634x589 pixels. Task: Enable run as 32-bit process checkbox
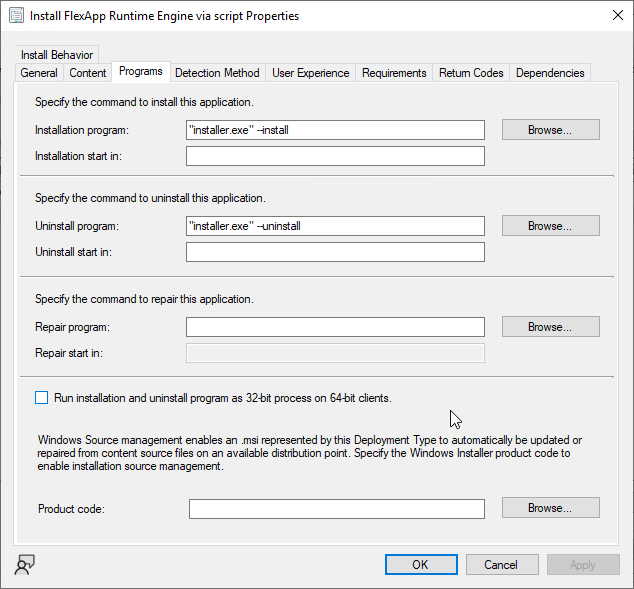pyautogui.click(x=41, y=398)
